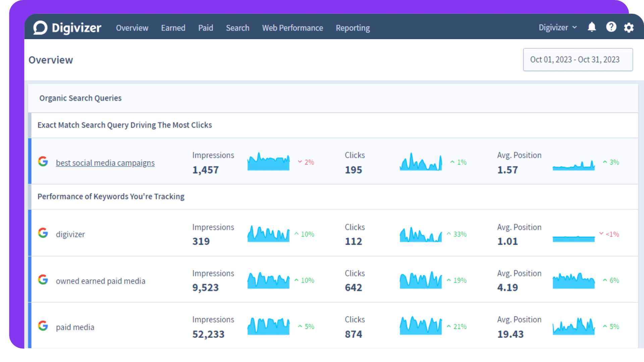Click the Overview navigation link
644x362 pixels.
(x=132, y=28)
